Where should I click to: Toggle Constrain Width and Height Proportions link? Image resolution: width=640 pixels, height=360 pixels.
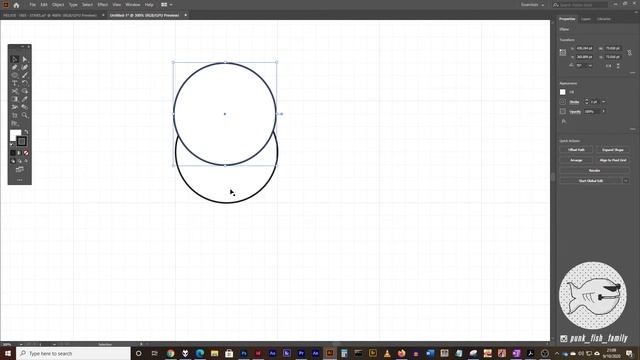pyautogui.click(x=630, y=53)
